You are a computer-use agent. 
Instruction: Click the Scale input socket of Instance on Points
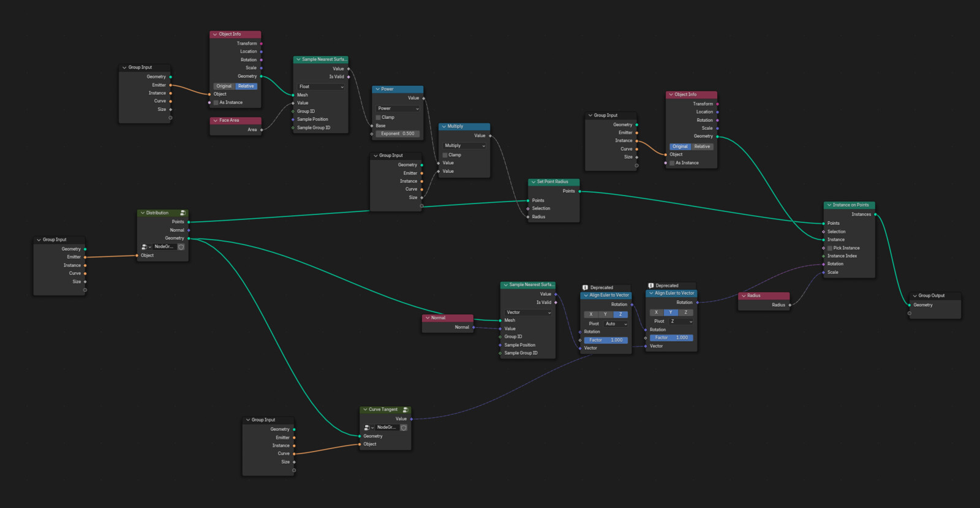pos(823,272)
